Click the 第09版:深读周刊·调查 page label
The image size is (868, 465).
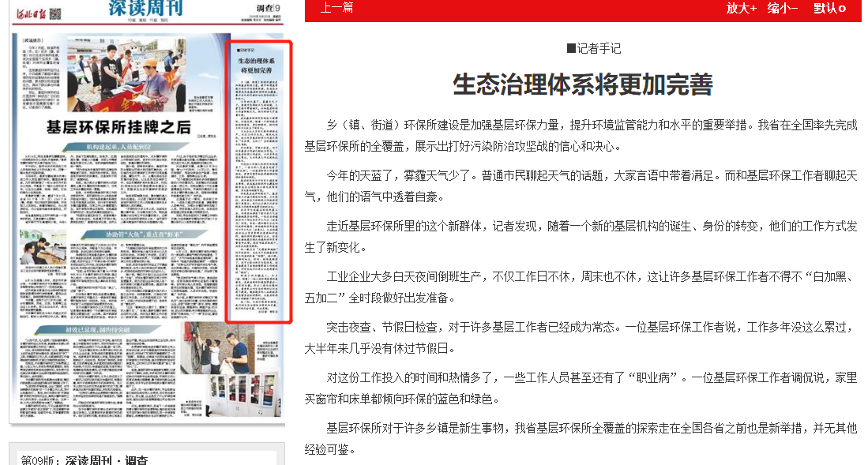click(85, 459)
